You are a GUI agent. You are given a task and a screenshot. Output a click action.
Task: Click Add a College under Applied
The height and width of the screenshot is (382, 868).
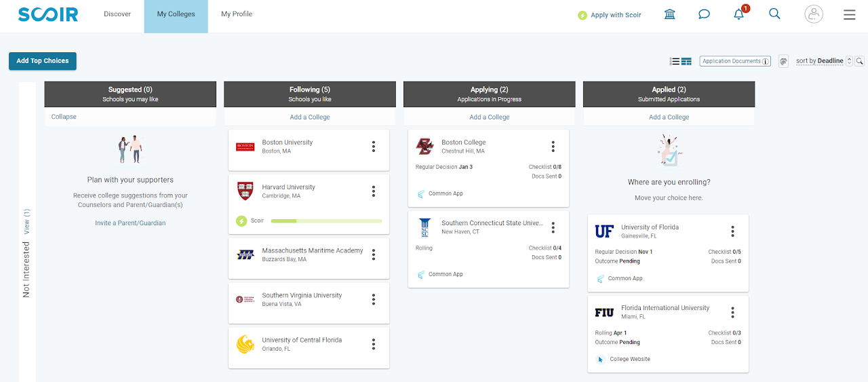(x=669, y=117)
